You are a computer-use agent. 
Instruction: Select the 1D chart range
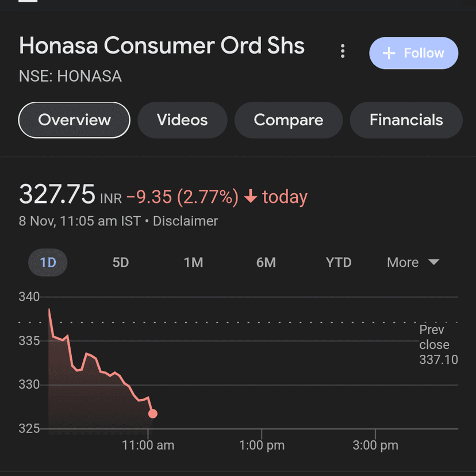pyautogui.click(x=48, y=263)
